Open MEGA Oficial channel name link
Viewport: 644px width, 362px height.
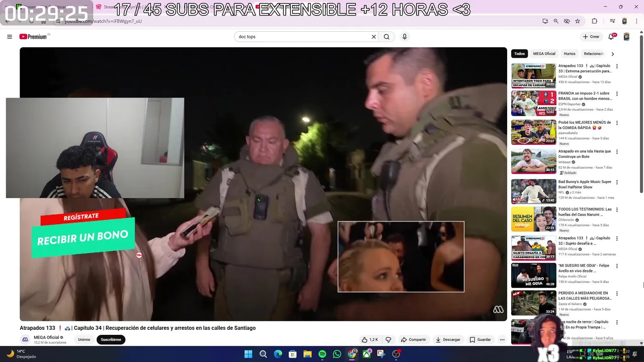[46, 338]
